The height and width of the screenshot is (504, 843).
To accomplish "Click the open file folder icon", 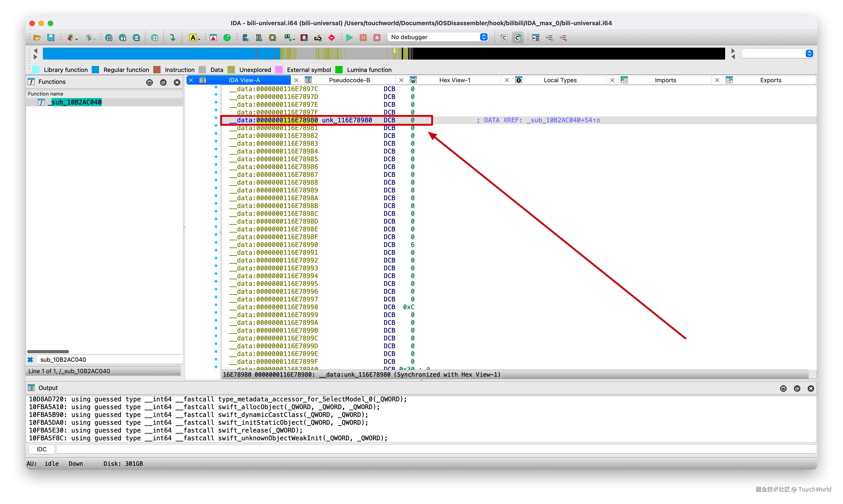I will point(37,37).
